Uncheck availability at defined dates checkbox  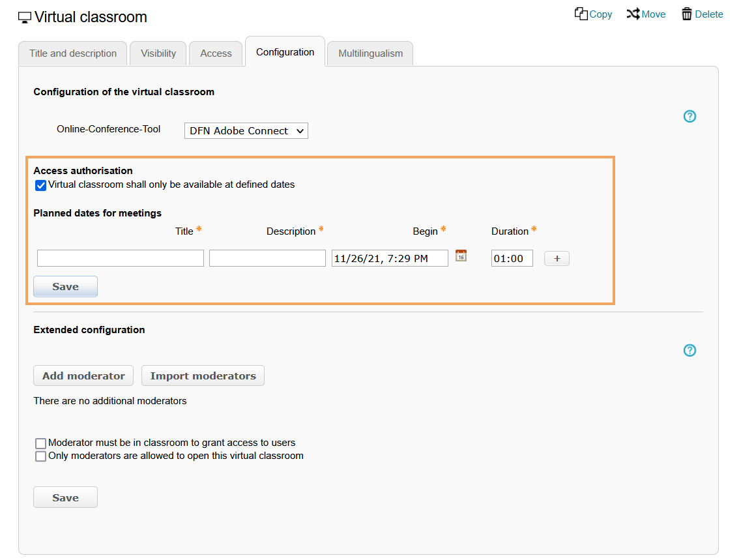pyautogui.click(x=41, y=185)
